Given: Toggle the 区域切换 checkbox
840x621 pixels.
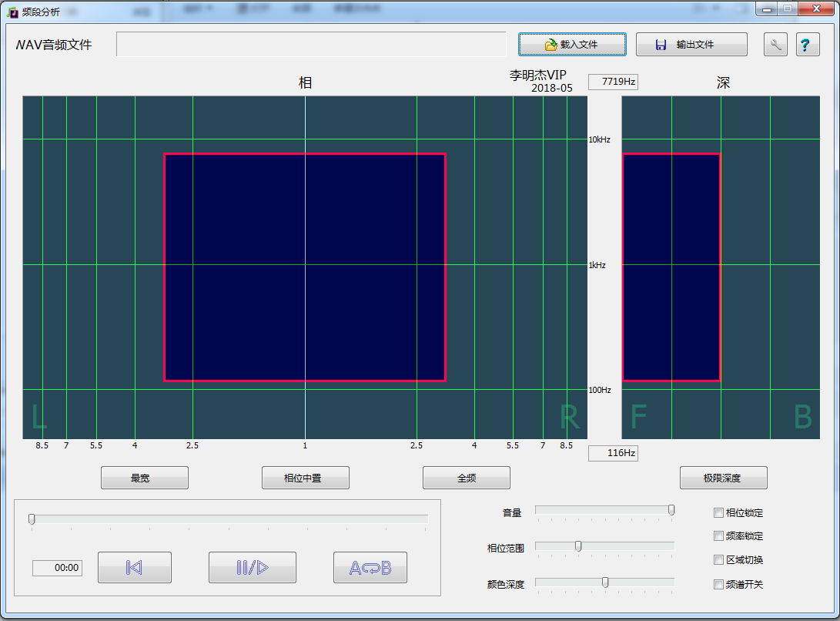Looking at the screenshot, I should [x=719, y=560].
